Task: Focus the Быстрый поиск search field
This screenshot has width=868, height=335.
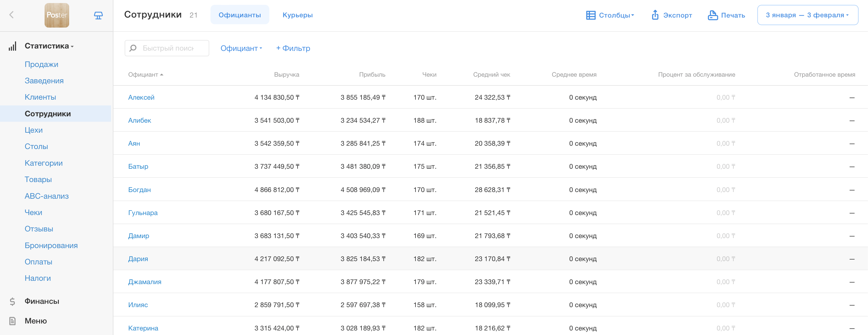Action: click(168, 48)
